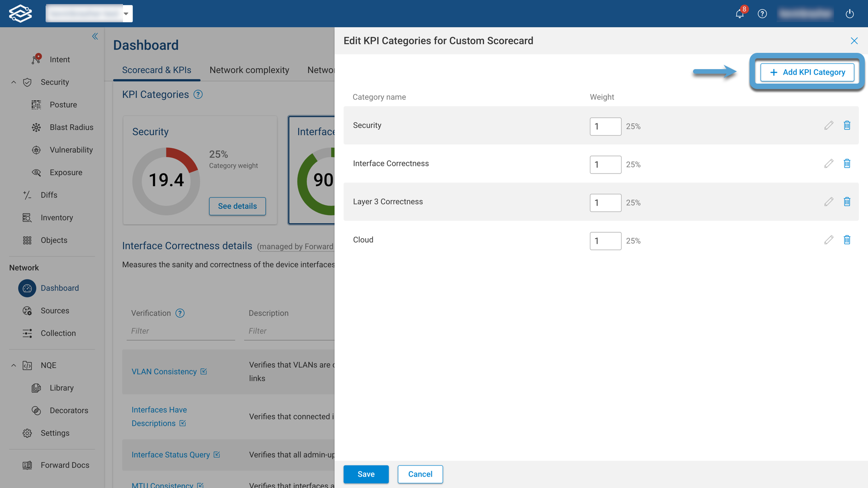This screenshot has height=488, width=868.
Task: Click the Add KPI Category button
Action: pyautogui.click(x=807, y=72)
